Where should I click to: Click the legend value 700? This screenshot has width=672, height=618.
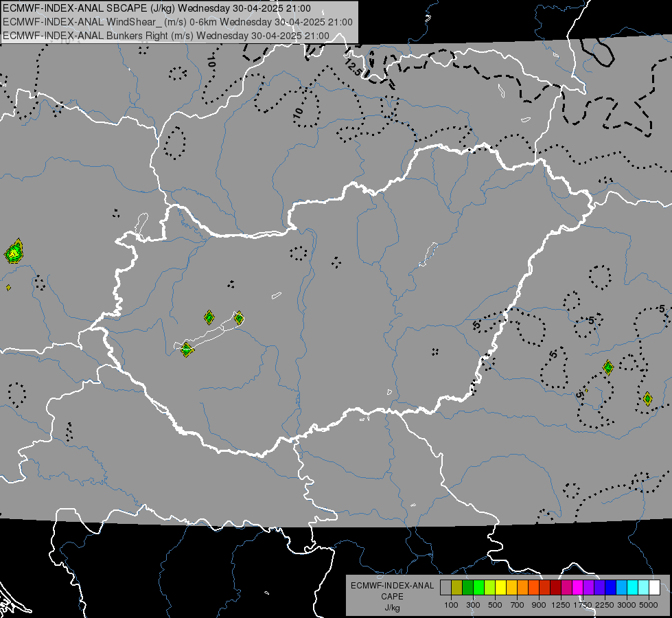click(x=518, y=605)
